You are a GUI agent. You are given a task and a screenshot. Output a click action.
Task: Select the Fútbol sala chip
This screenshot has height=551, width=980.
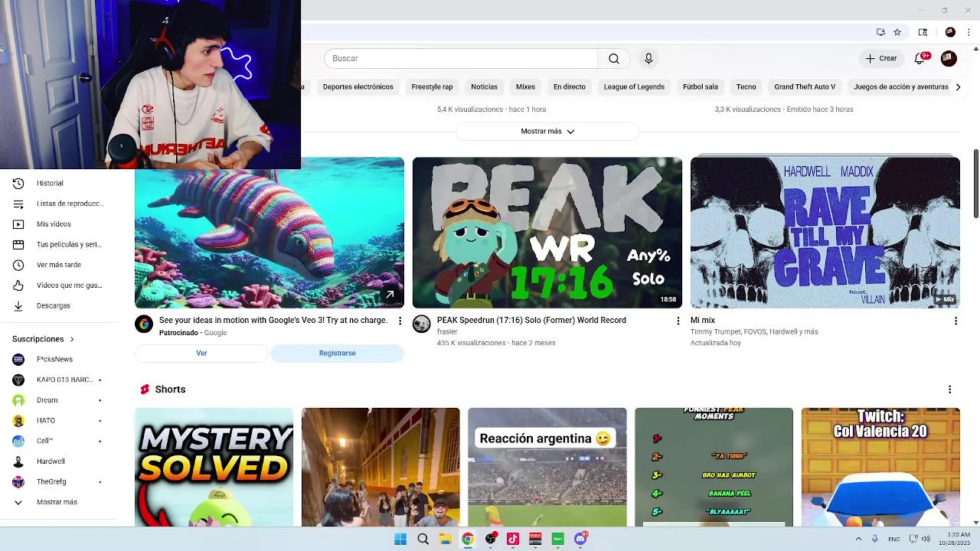click(701, 86)
